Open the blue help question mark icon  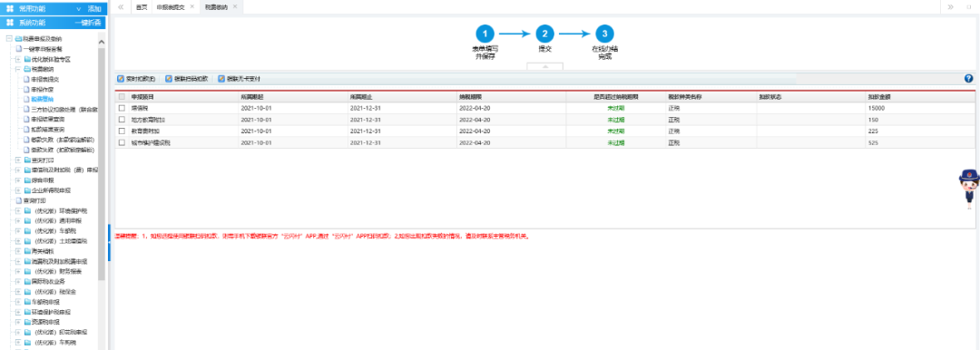click(969, 79)
